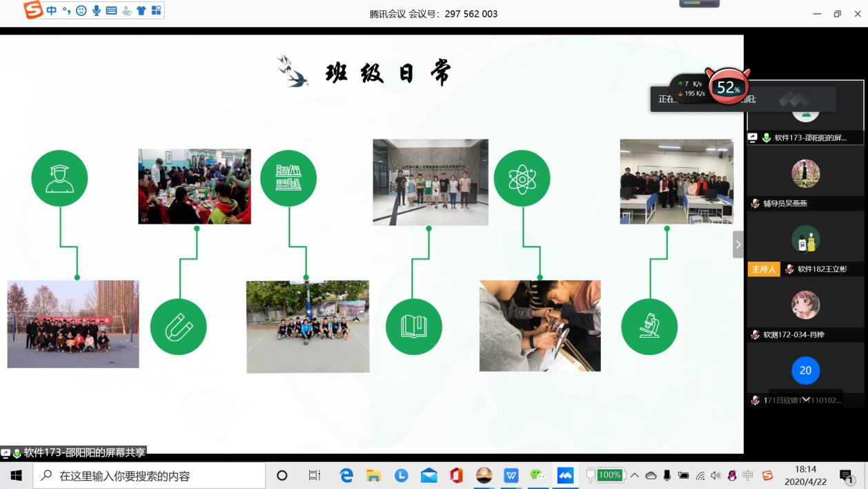Click the graduate student green circle icon

coord(59,178)
